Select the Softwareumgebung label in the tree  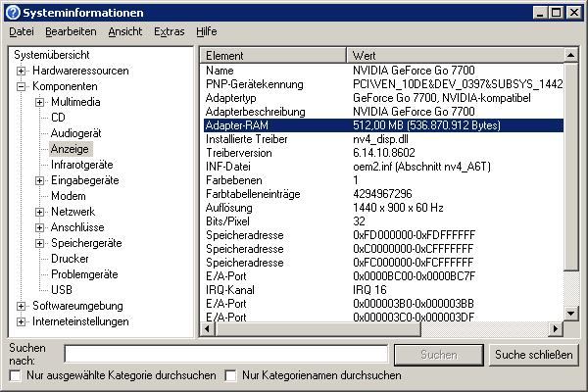pos(77,306)
